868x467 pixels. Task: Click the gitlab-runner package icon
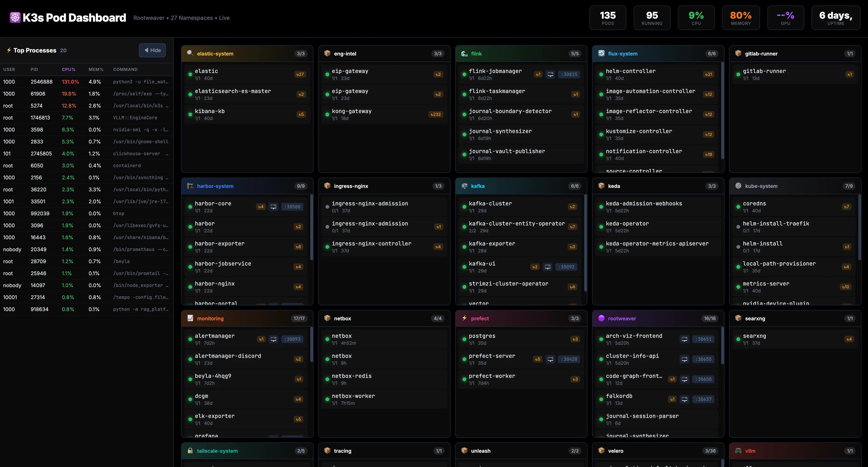click(738, 53)
